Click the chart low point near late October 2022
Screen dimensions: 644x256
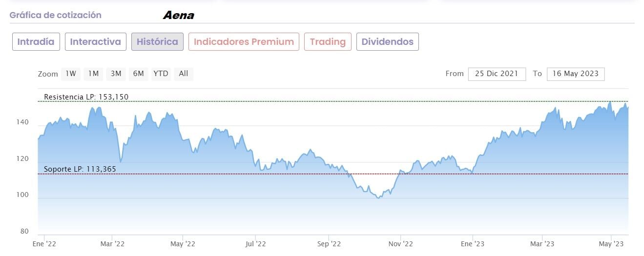(x=378, y=197)
